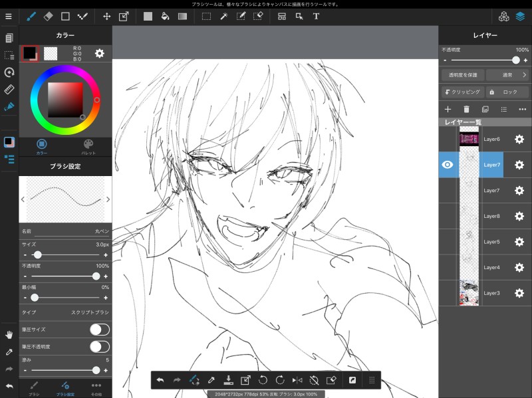Select the selection eraser tool

coord(258,16)
